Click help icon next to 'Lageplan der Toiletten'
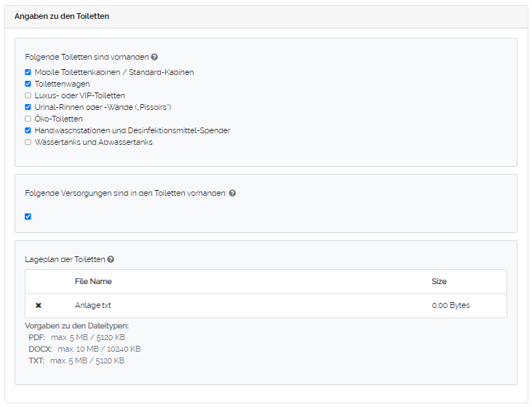Image resolution: width=532 pixels, height=407 pixels. pos(111,259)
